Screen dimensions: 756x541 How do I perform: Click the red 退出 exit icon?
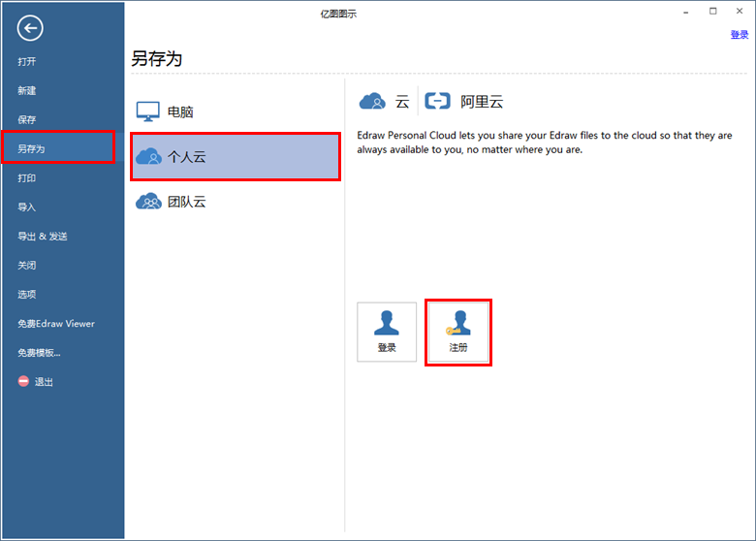click(23, 381)
